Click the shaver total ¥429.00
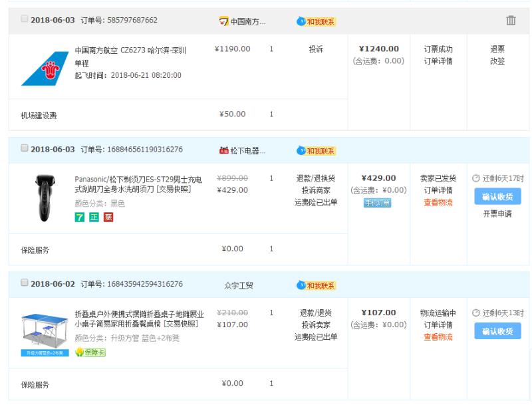 pyautogui.click(x=378, y=178)
